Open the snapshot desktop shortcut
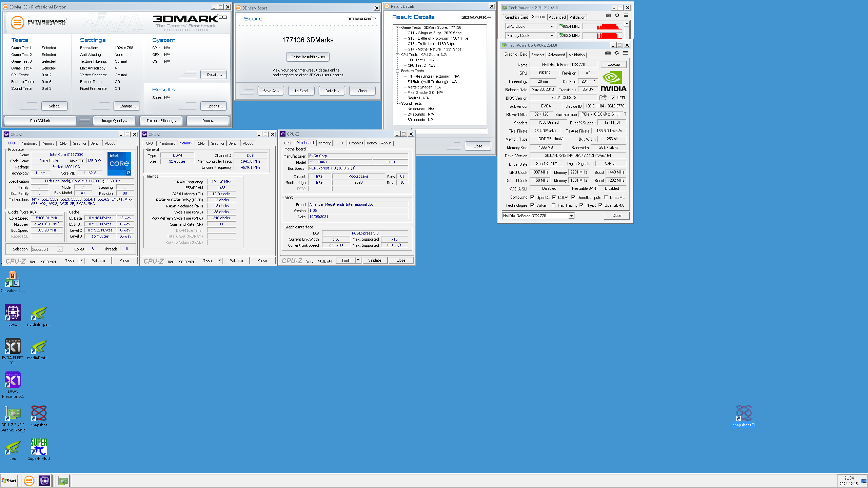868x488 pixels. (x=39, y=416)
